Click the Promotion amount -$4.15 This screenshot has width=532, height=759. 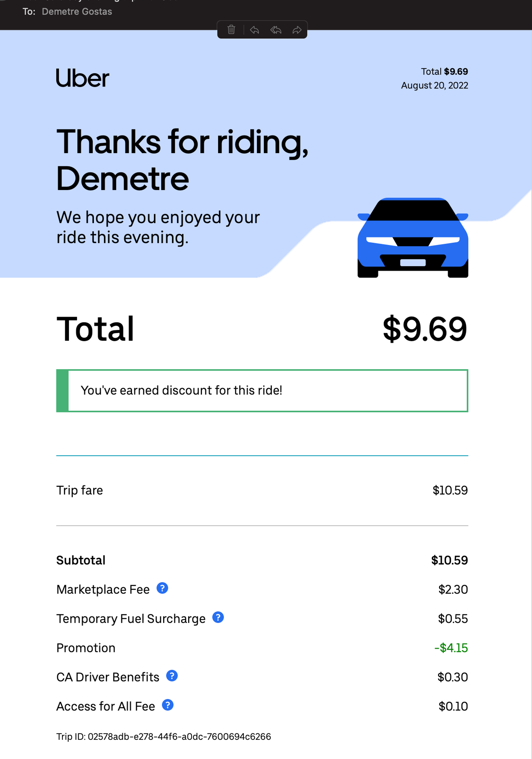tap(451, 648)
